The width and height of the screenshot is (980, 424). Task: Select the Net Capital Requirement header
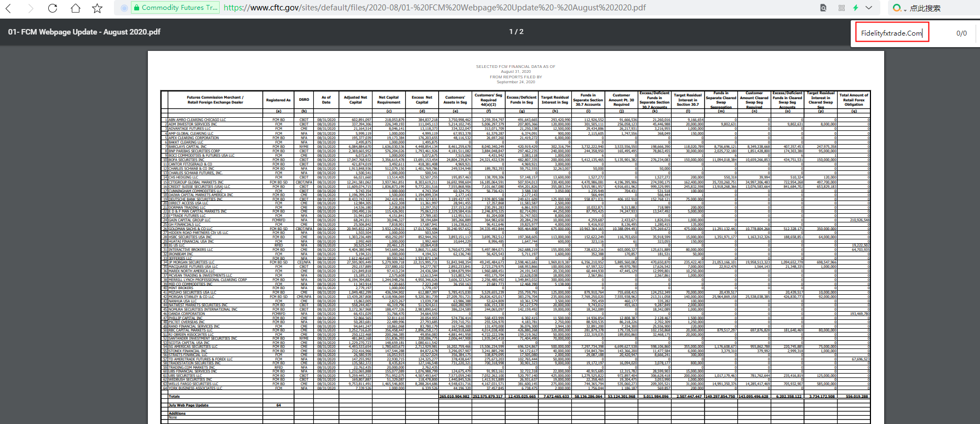pyautogui.click(x=389, y=100)
